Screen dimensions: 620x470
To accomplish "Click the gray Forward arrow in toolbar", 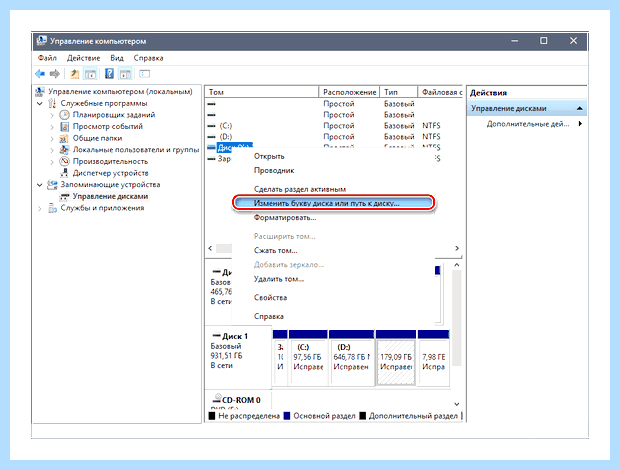I will (x=55, y=74).
